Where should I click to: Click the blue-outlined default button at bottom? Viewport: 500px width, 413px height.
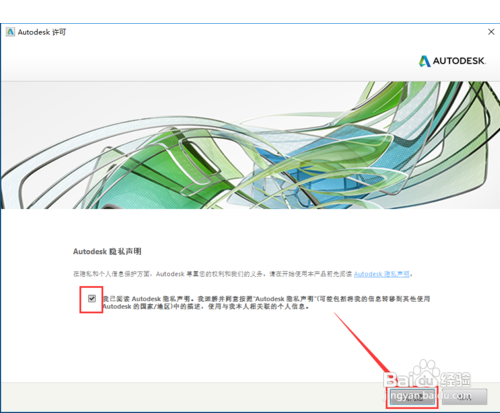(413, 397)
